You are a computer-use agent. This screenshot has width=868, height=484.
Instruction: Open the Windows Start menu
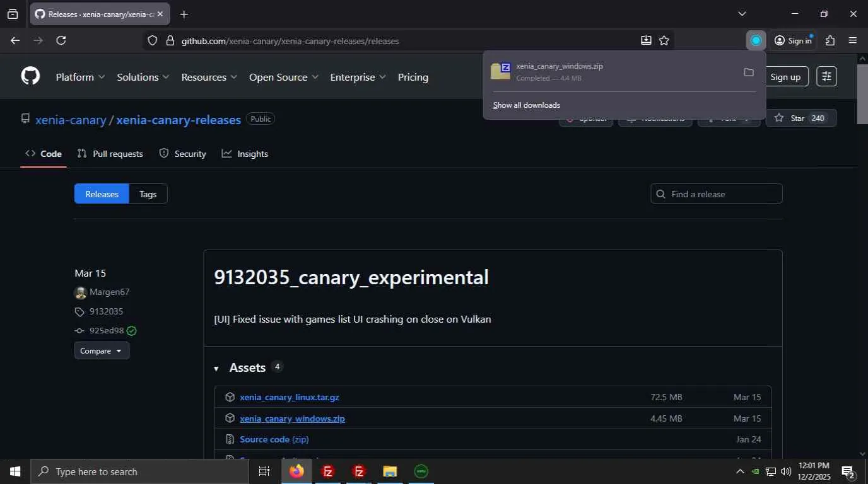pos(15,471)
